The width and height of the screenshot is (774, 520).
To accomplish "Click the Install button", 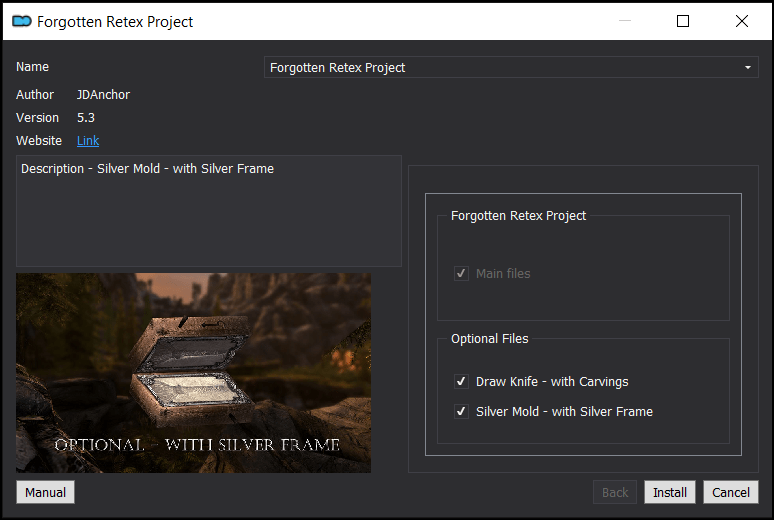I will click(x=669, y=492).
